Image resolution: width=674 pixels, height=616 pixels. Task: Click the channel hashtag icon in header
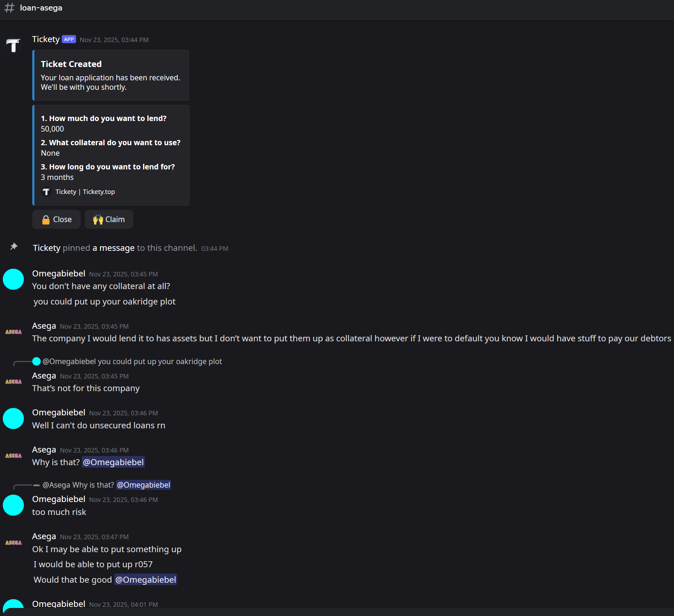[9, 8]
